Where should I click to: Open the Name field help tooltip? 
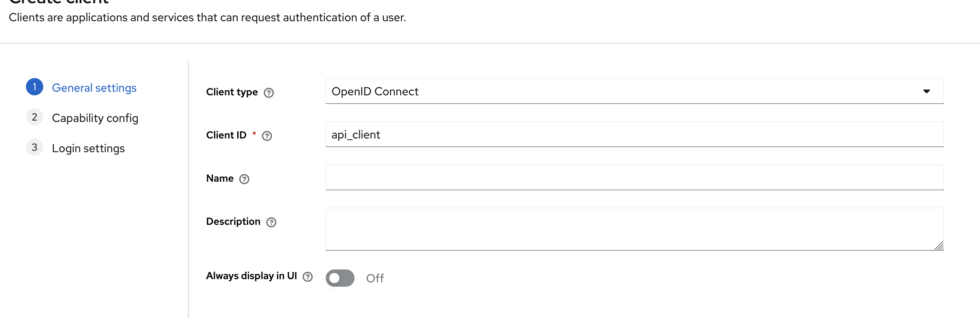pos(245,179)
